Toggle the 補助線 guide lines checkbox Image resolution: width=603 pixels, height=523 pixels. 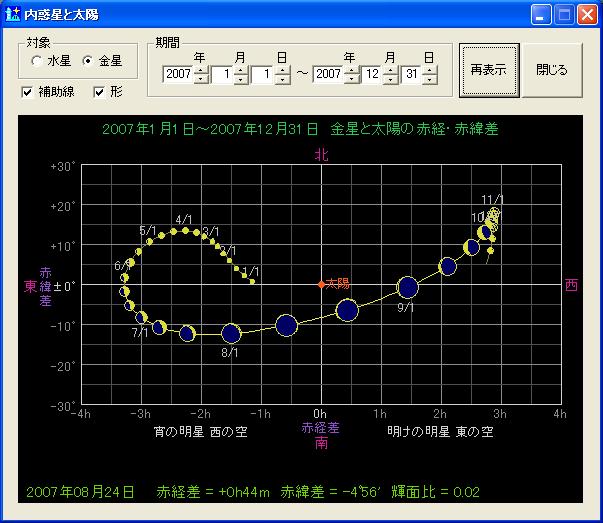click(27, 92)
